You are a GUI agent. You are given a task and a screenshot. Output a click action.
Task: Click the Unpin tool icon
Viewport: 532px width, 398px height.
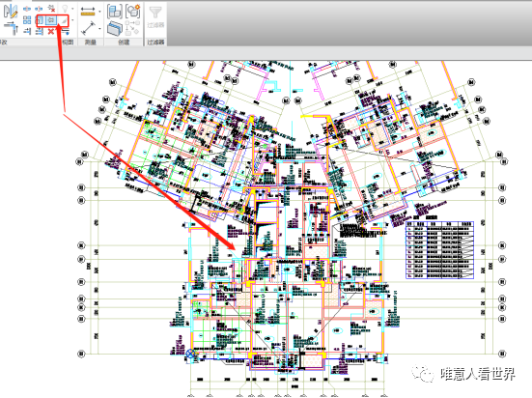click(x=51, y=9)
